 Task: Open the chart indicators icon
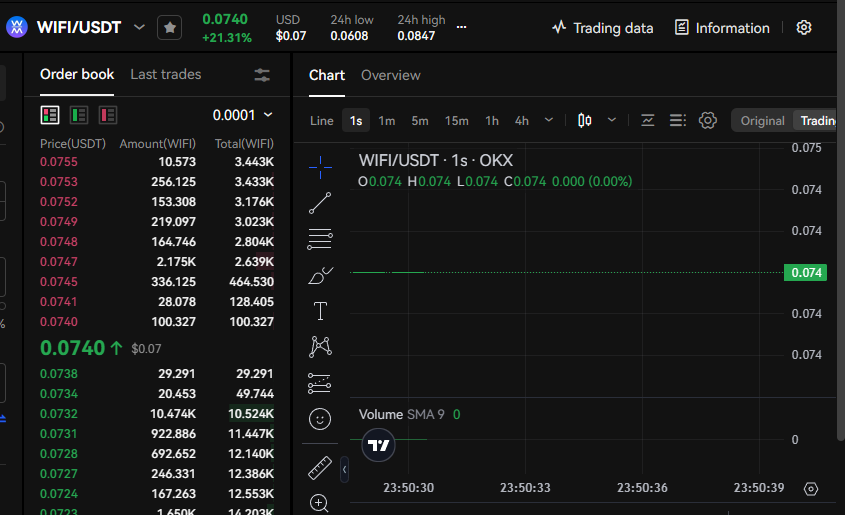coord(648,120)
